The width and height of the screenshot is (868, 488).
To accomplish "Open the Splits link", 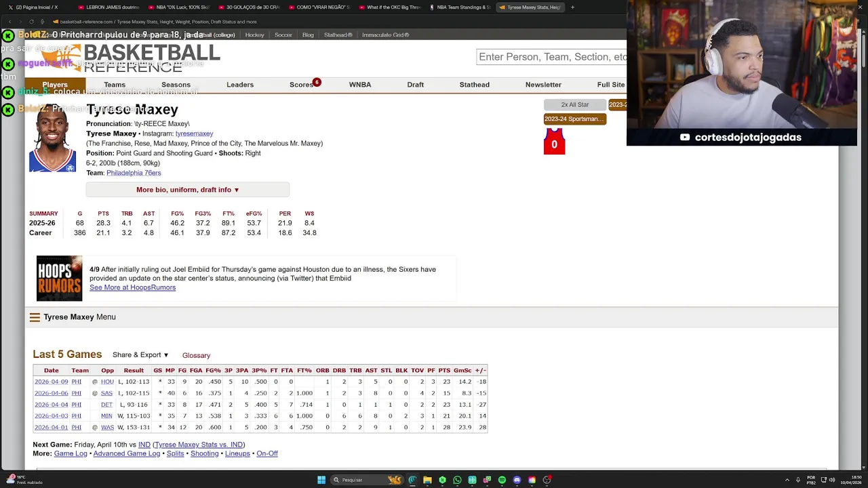I will (175, 453).
